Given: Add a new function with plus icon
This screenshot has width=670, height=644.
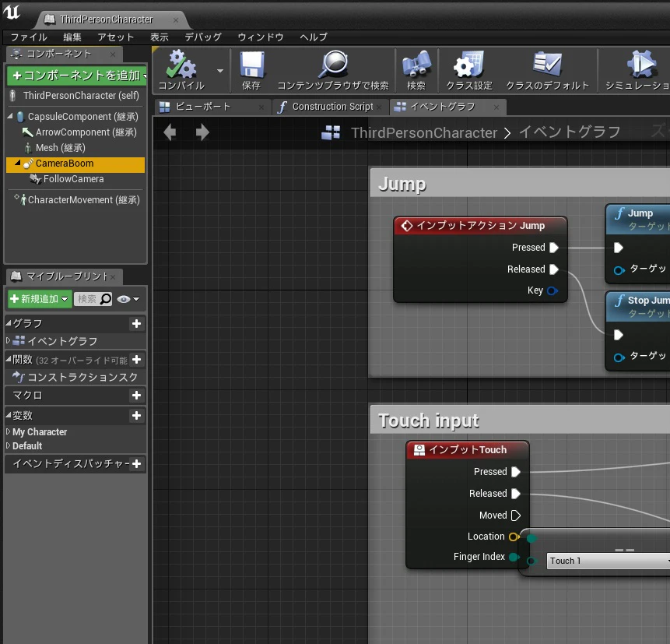Looking at the screenshot, I should pos(136,360).
